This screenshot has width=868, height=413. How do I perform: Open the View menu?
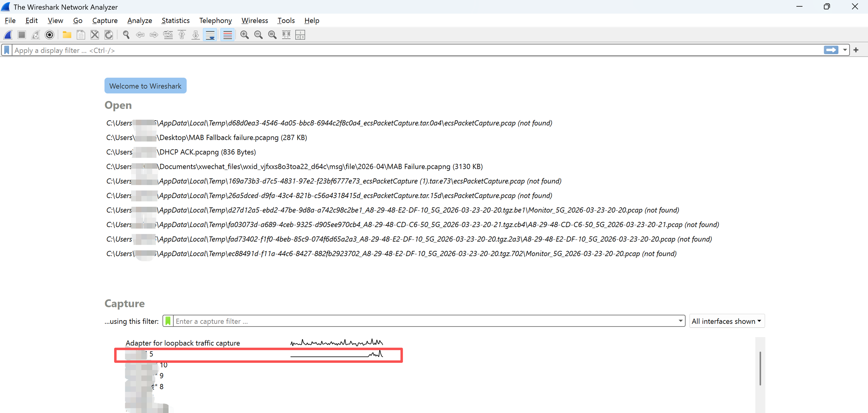(x=55, y=21)
